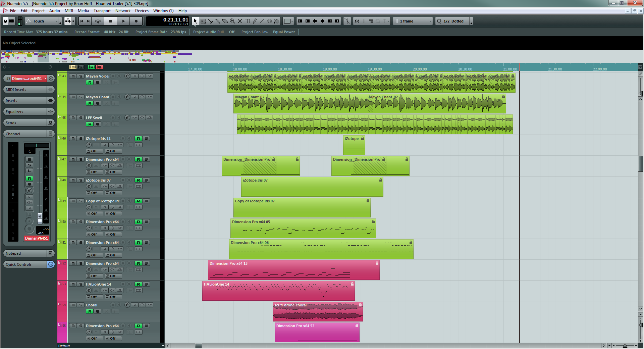The height and width of the screenshot is (349, 644).
Task: Go to next marker in transport
Action: (88, 21)
